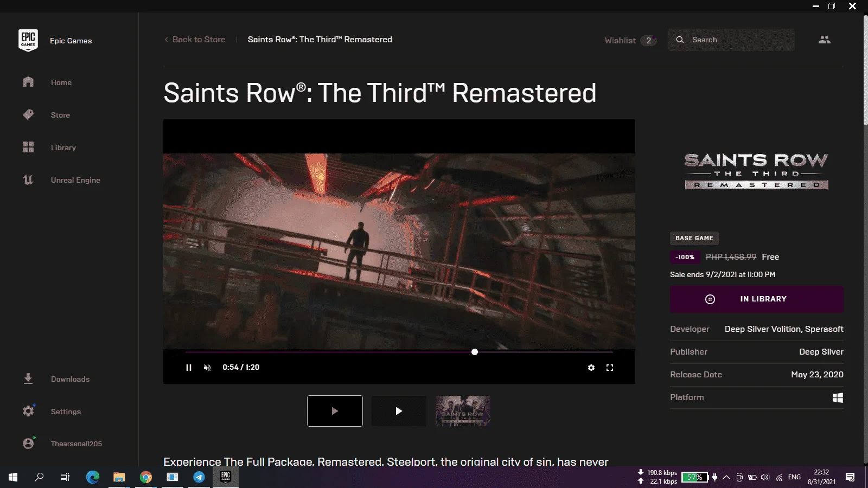Viewport: 868px width, 488px height.
Task: Open Telegram from the taskbar
Action: 199,477
